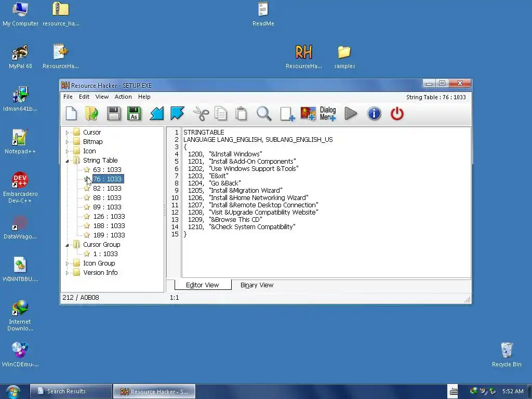Click the Resource Hacker taskbar button

coord(154,392)
